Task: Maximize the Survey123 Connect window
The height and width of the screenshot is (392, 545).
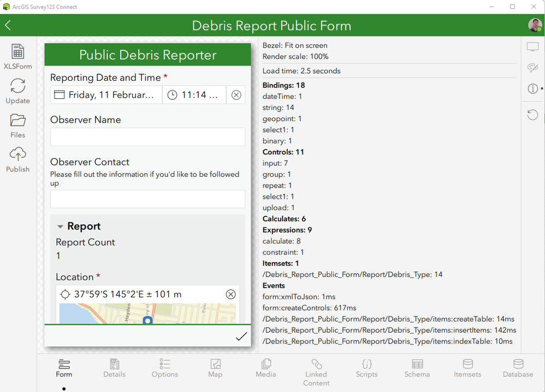Action: pyautogui.click(x=512, y=7)
